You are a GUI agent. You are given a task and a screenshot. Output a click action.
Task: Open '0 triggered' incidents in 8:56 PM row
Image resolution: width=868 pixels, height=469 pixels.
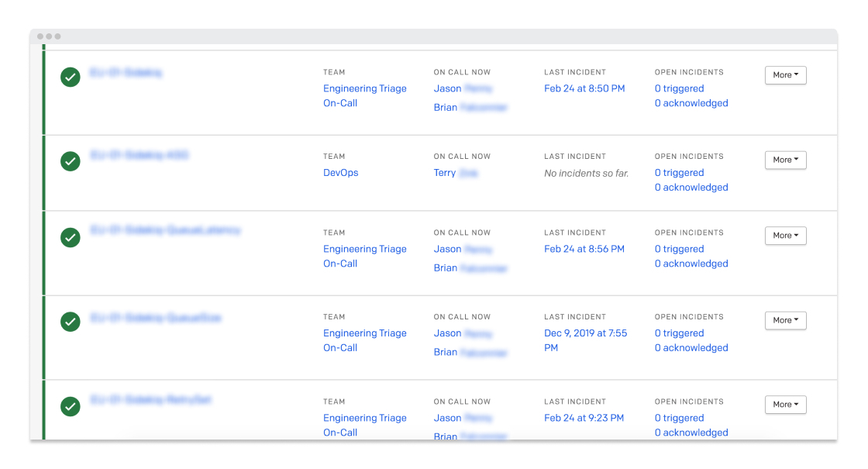tap(679, 249)
